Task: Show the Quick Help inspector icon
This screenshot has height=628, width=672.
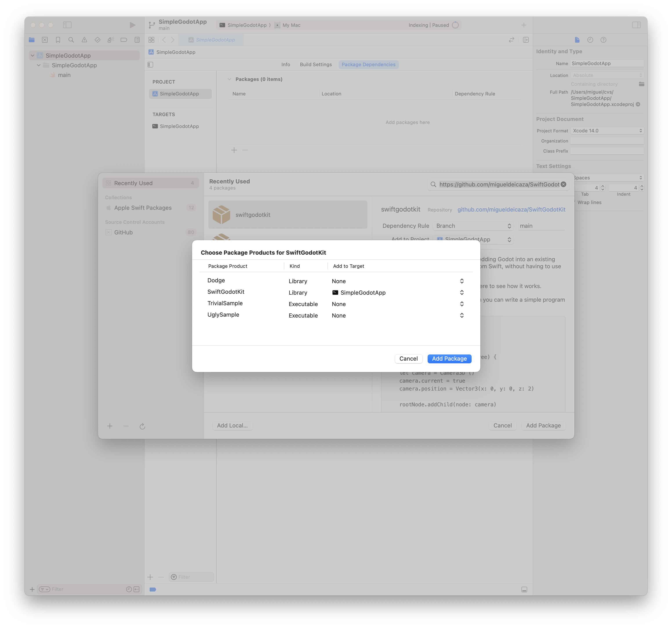Action: (603, 40)
